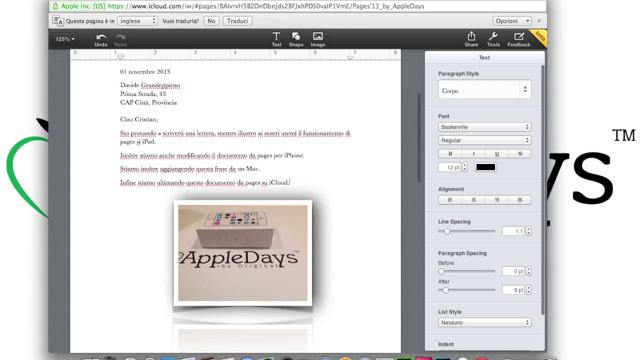Viewport: 640px width, 360px height.
Task: Justify the text alignment
Action: tap(520, 200)
